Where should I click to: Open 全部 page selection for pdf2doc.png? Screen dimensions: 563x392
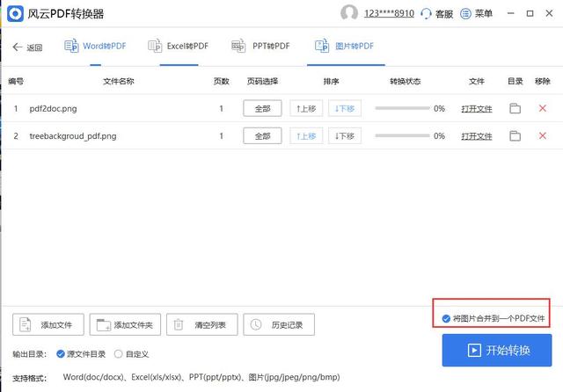click(x=262, y=108)
